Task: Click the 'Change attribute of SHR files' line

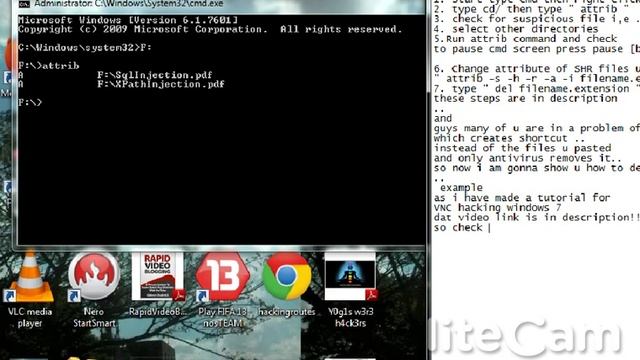Action: click(537, 69)
